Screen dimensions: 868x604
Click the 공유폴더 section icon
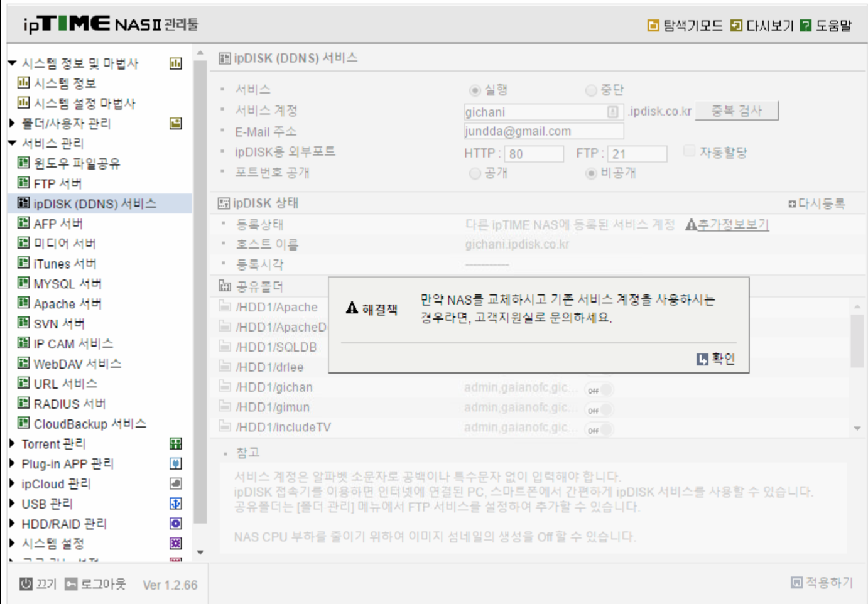coord(224,286)
